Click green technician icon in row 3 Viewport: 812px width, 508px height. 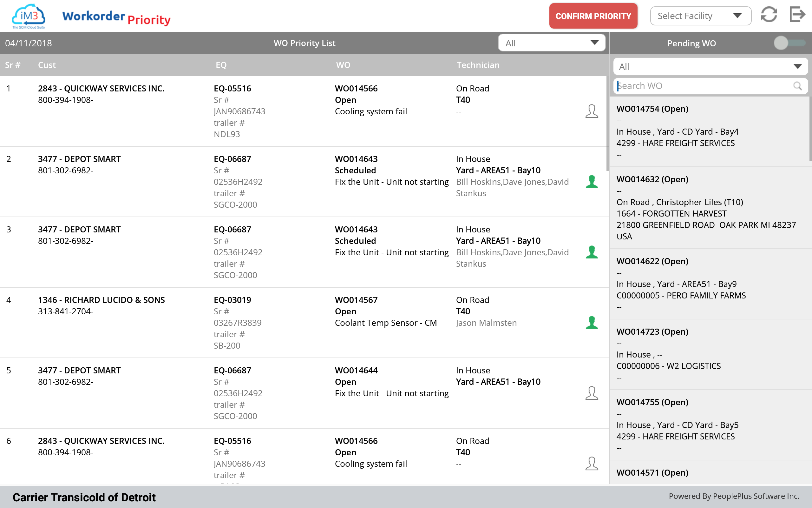point(592,252)
